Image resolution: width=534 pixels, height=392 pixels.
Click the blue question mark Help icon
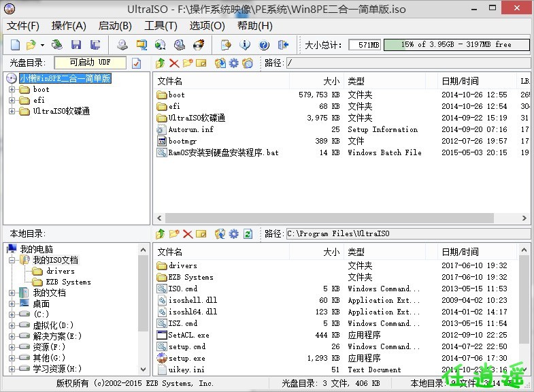click(x=264, y=45)
